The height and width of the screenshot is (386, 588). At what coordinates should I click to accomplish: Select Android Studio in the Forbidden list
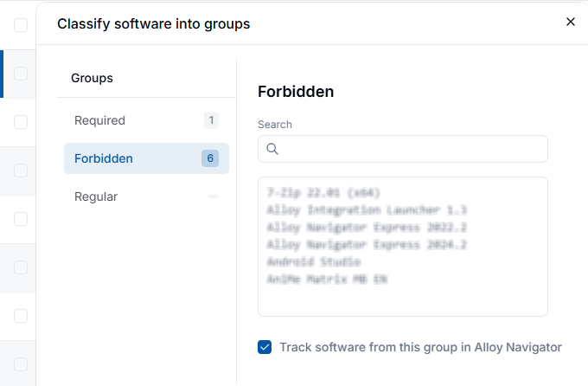click(x=314, y=261)
